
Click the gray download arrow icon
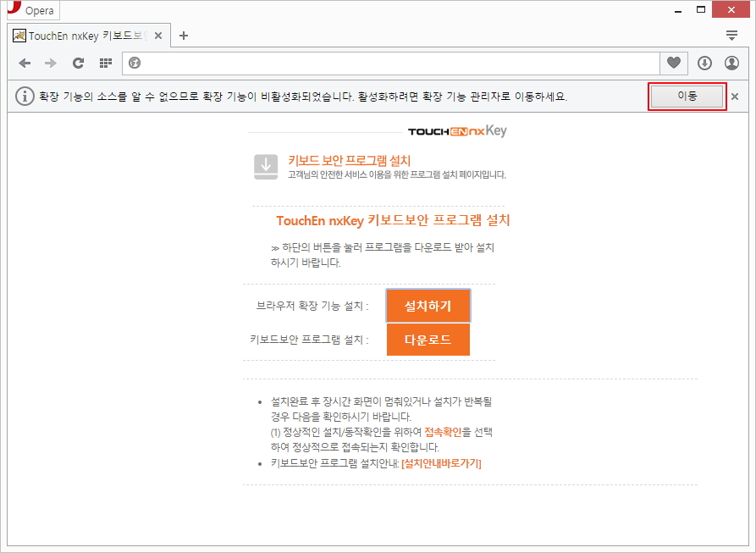(x=266, y=167)
